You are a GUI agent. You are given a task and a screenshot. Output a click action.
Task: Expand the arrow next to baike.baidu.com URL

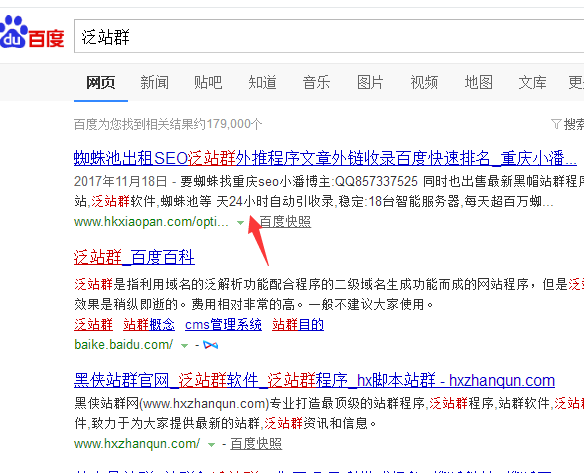click(x=184, y=346)
